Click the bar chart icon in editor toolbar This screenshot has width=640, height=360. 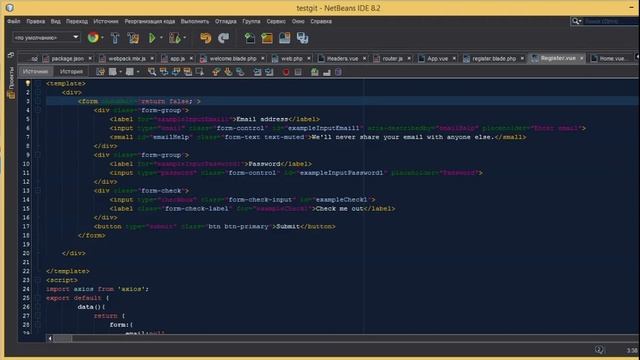coord(327,72)
